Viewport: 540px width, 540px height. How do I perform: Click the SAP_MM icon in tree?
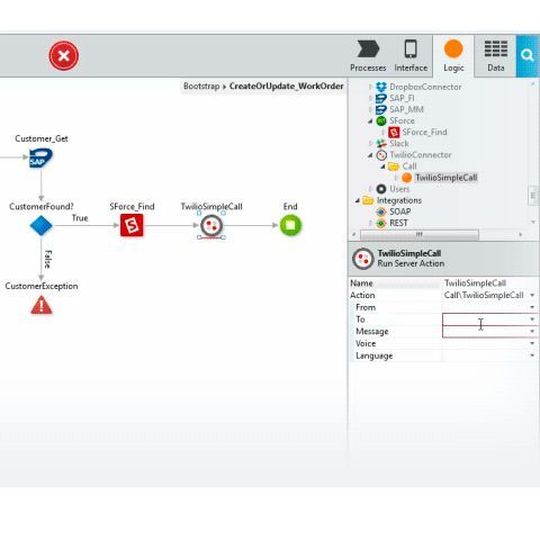(x=381, y=110)
